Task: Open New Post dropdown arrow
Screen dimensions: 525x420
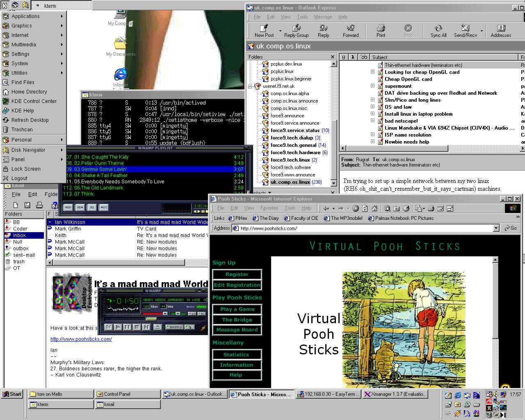Action: click(280, 31)
